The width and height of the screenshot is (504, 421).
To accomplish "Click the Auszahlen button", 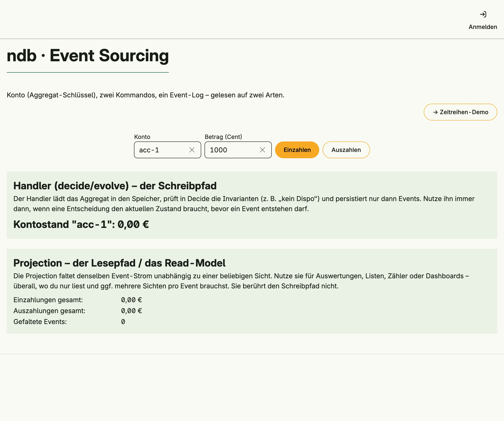I will tap(346, 150).
